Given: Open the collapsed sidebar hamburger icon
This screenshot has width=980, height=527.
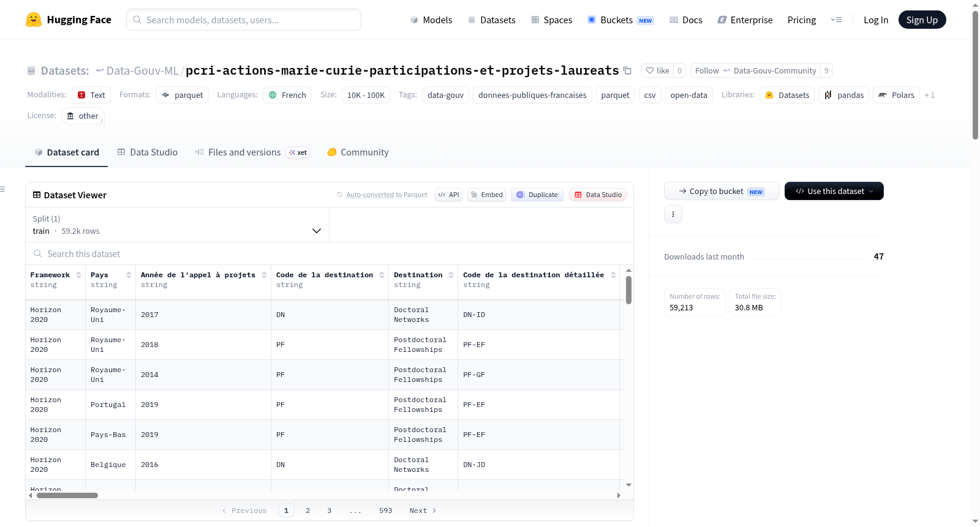Looking at the screenshot, I should click(3, 189).
